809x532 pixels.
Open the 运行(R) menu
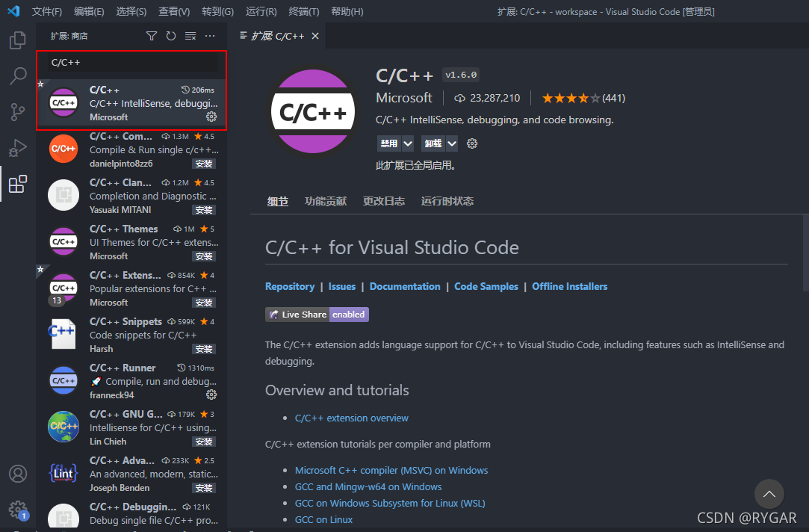click(261, 11)
